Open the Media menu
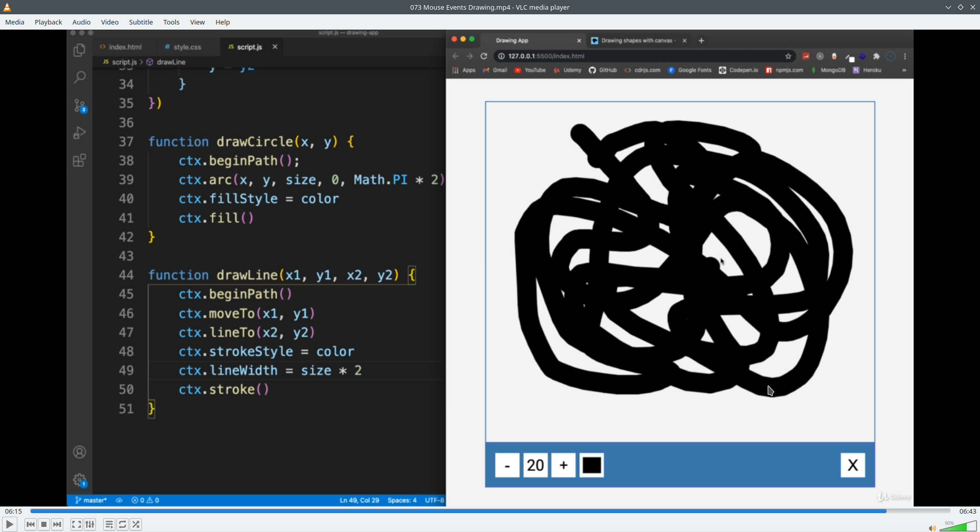 click(15, 22)
